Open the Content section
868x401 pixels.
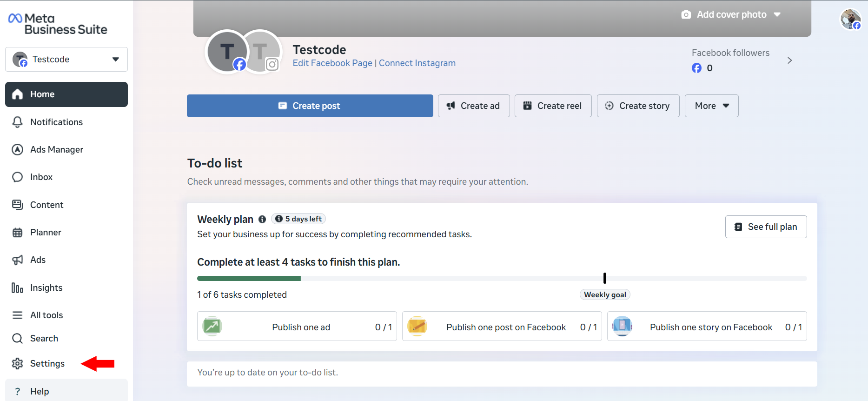66,205
